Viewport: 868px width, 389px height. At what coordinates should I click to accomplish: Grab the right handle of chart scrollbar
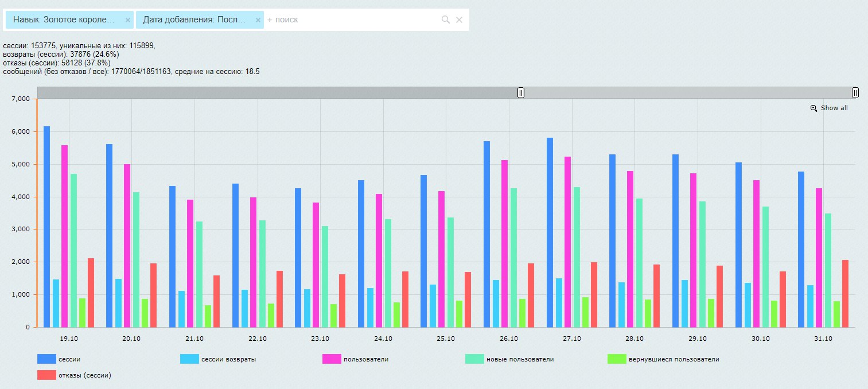(855, 92)
